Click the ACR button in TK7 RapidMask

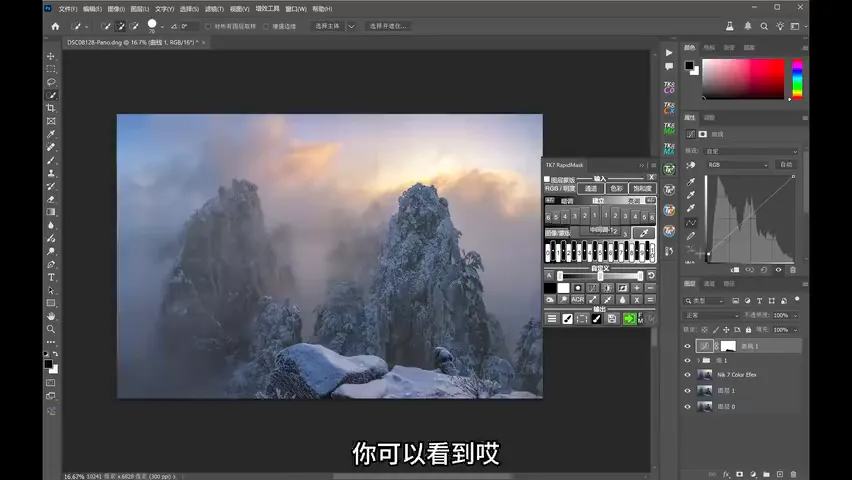tap(578, 300)
